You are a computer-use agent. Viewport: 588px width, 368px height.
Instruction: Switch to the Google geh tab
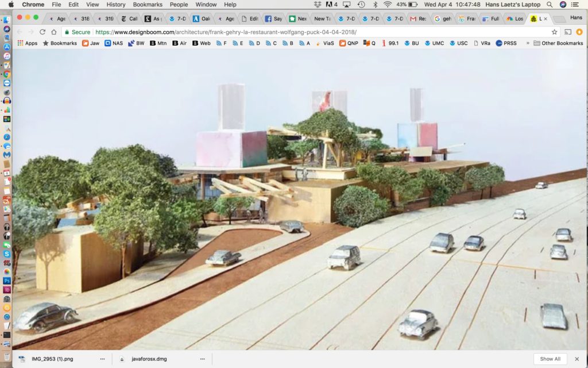(442, 18)
